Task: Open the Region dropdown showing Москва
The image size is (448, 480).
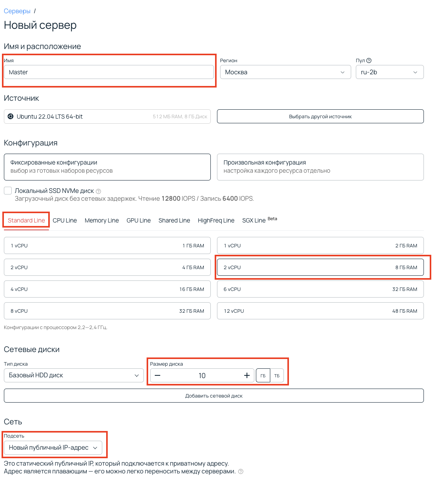Action: coord(285,72)
